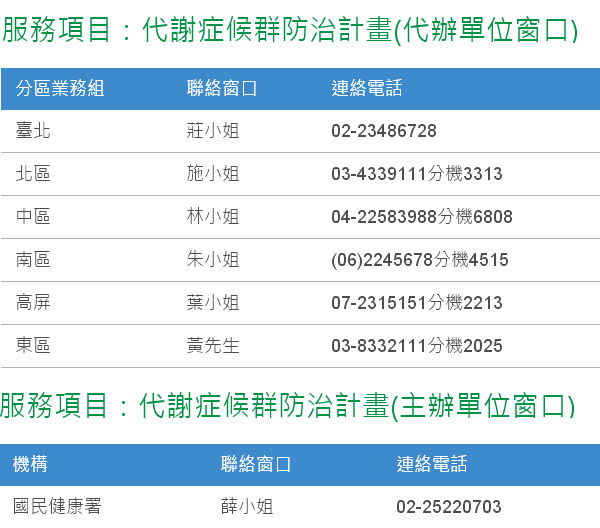Click the 連絡電話 header in the first table

point(366,88)
